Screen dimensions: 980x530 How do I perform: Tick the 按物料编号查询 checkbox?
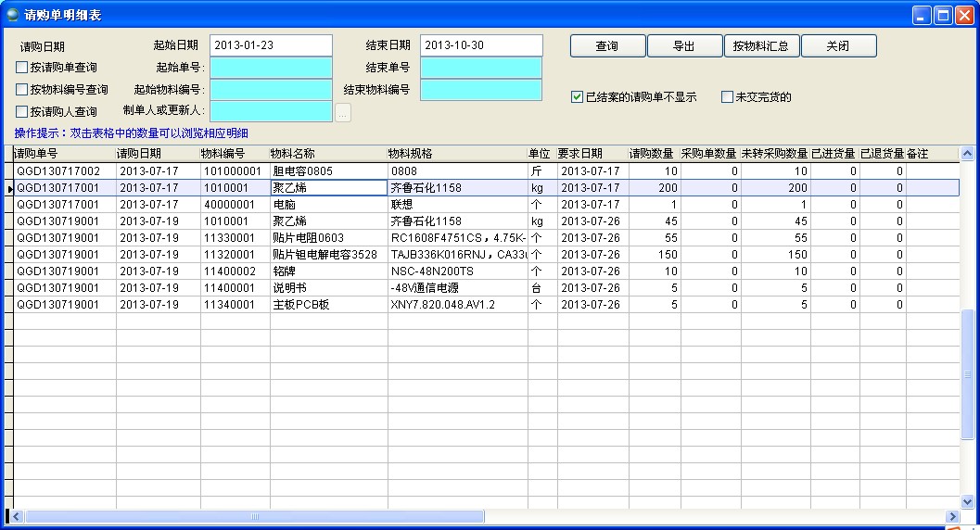click(22, 90)
